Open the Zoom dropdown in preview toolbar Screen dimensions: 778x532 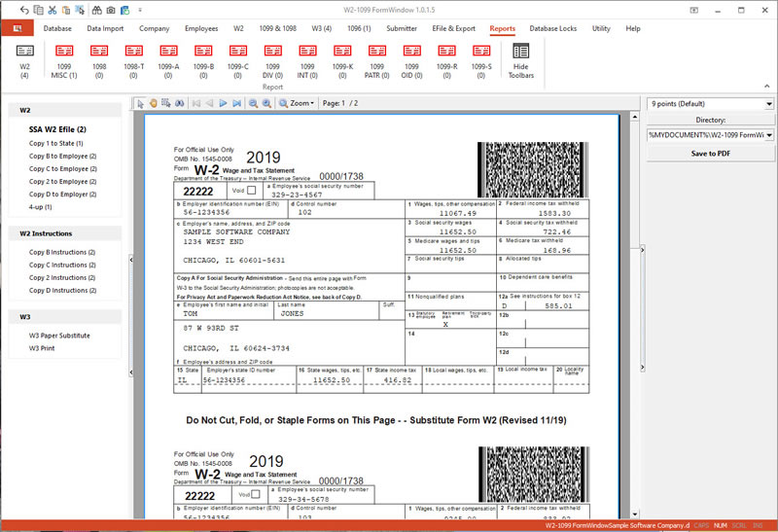click(297, 103)
